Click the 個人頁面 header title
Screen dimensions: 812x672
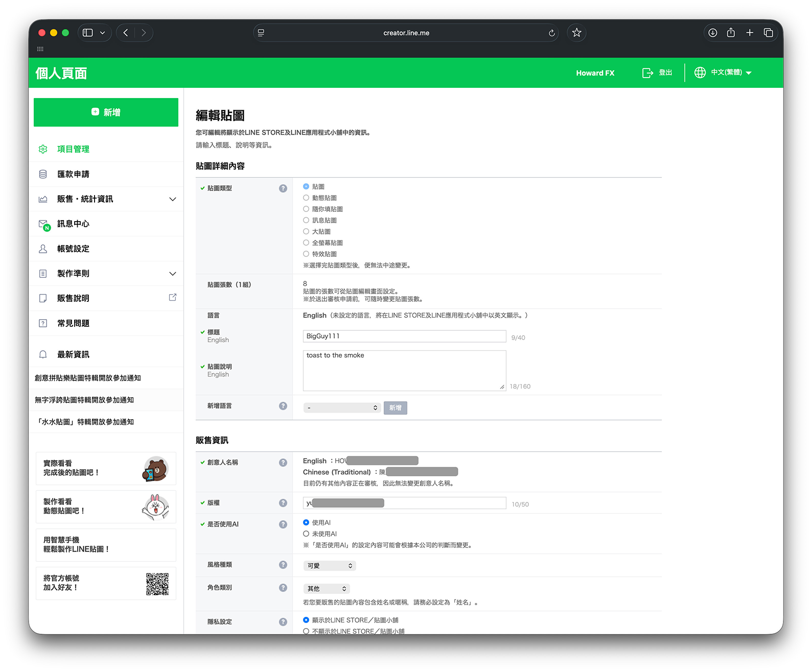[x=61, y=73]
